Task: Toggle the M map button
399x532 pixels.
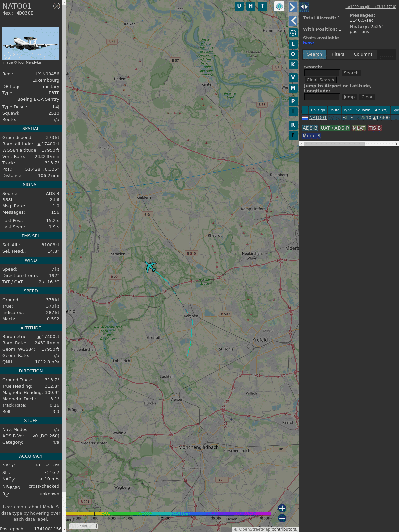Action: pyautogui.click(x=293, y=88)
